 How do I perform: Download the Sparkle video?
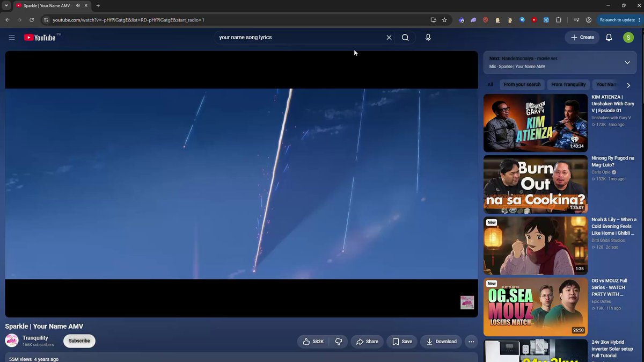point(441,342)
